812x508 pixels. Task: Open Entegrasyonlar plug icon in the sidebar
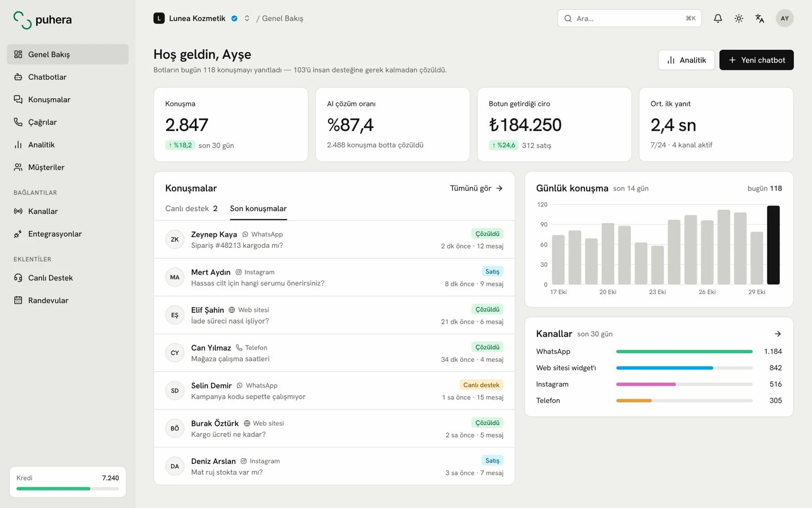18,234
